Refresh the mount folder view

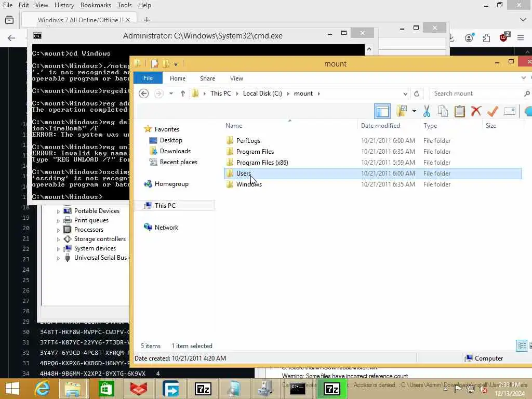(x=417, y=94)
